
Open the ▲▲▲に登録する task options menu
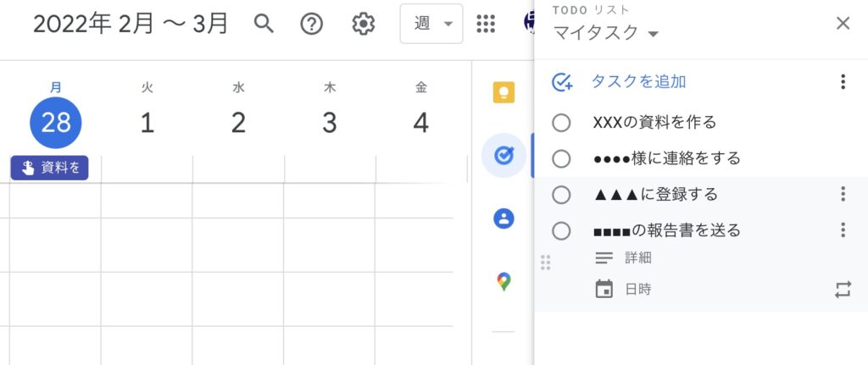click(842, 195)
